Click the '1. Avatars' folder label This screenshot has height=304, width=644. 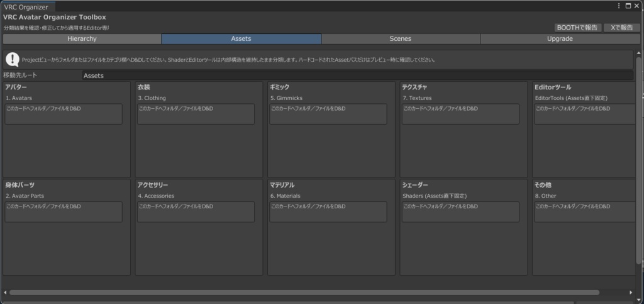[19, 98]
